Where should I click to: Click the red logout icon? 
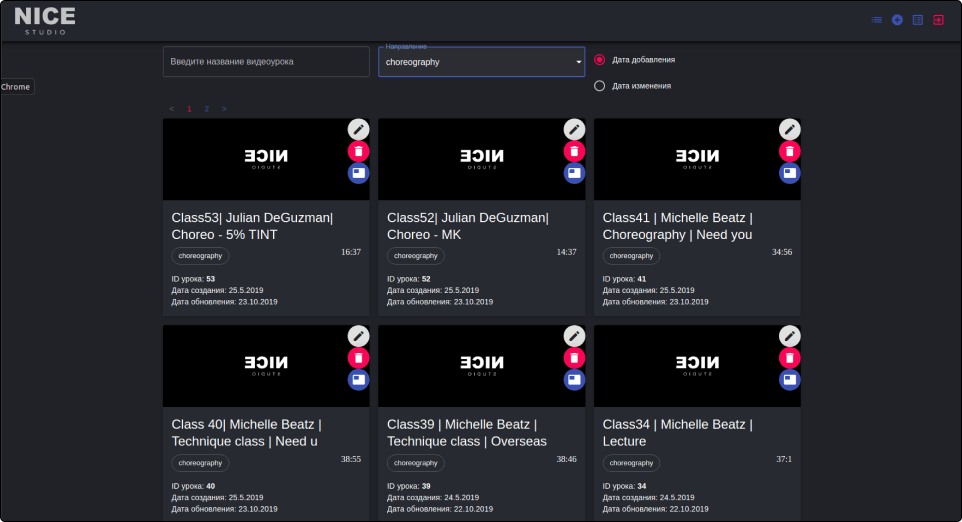click(x=938, y=20)
